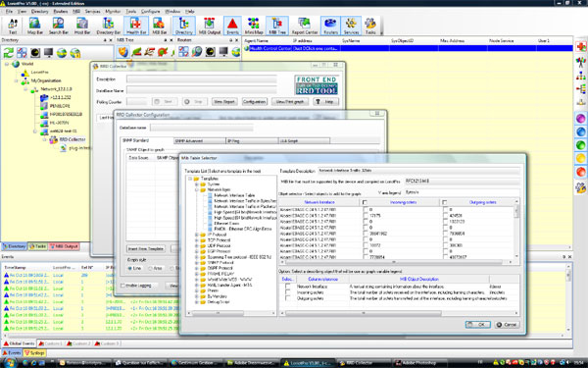Image resolution: width=588 pixels, height=368 pixels.
Task: Expand the FRAME RELAY template folder
Action: coord(197,274)
